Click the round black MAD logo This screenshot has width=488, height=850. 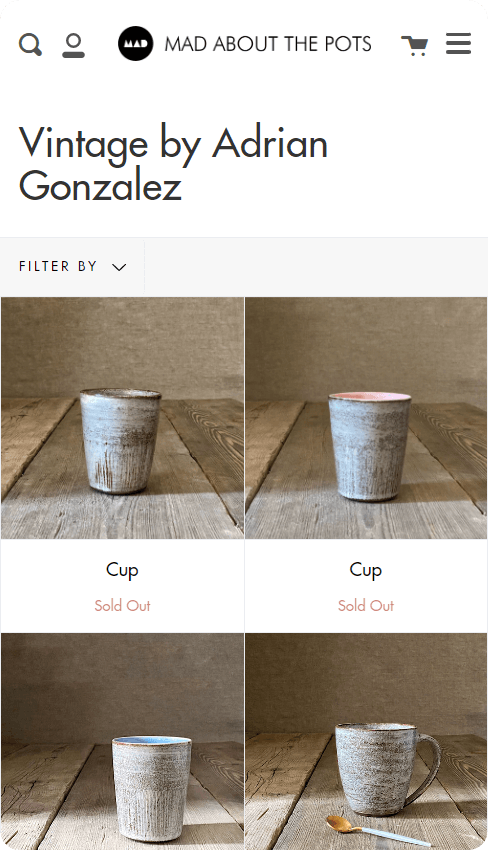click(136, 43)
